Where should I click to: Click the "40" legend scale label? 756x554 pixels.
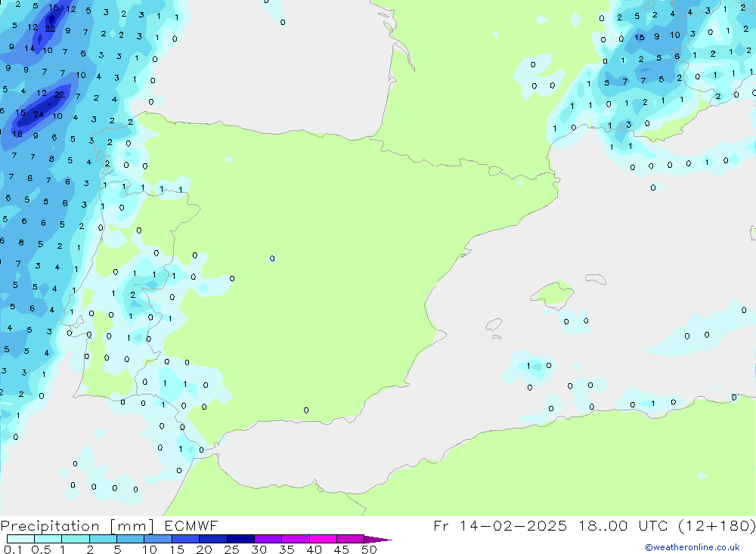click(314, 549)
